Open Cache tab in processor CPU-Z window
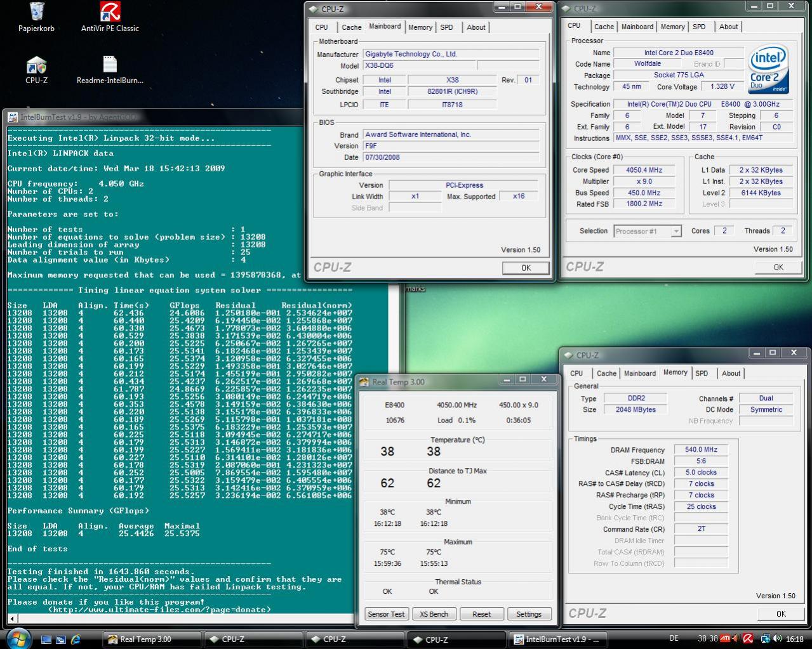This screenshot has width=812, height=649. pyautogui.click(x=604, y=27)
